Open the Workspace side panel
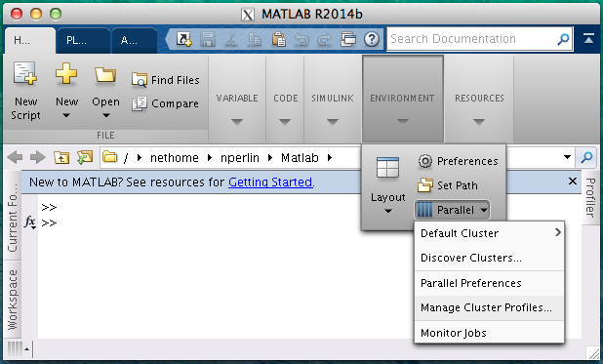This screenshot has height=364, width=603. 13,300
